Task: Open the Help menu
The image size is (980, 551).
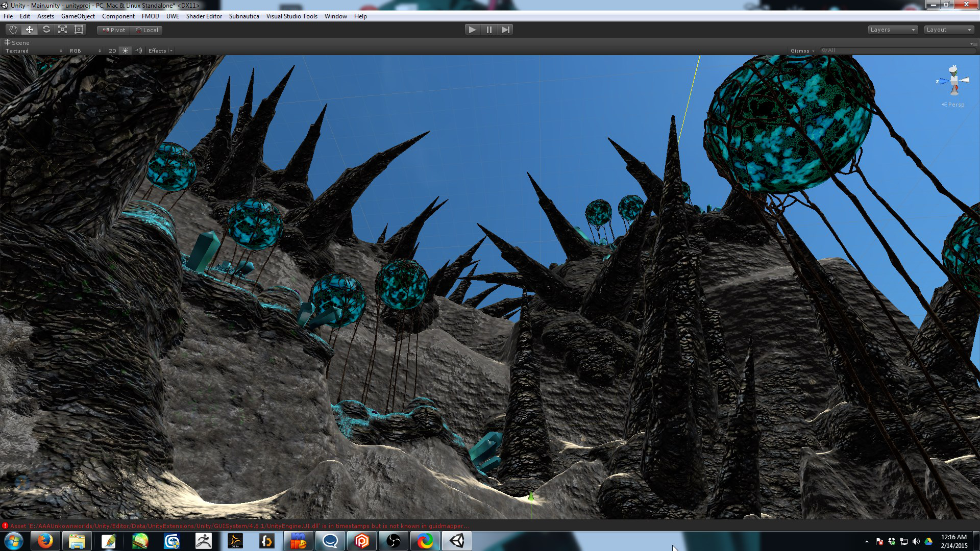Action: [x=360, y=16]
